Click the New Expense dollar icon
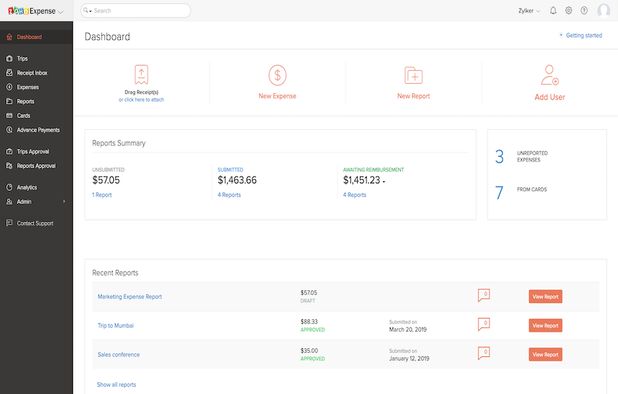The image size is (618, 394). click(277, 75)
